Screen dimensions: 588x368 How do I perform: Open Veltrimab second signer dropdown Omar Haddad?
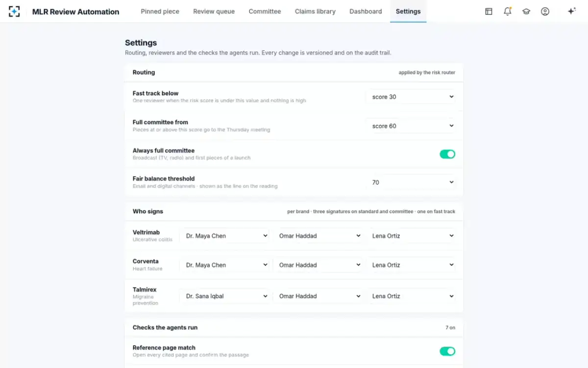click(x=318, y=236)
